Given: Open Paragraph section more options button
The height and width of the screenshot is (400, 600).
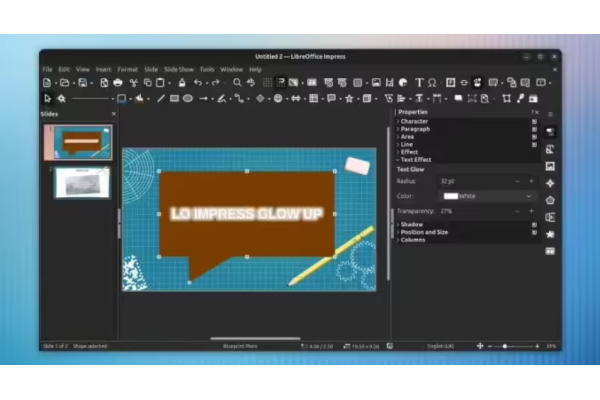Looking at the screenshot, I should point(534,129).
